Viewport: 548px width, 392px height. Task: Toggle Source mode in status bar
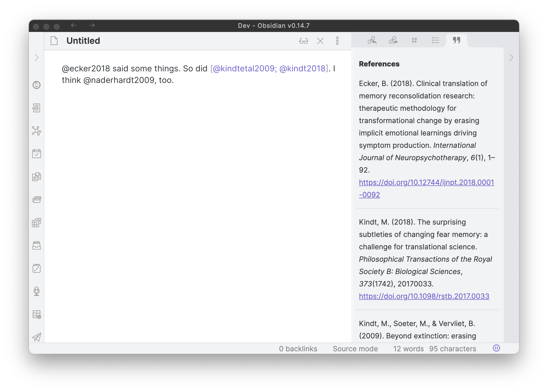[x=355, y=348]
